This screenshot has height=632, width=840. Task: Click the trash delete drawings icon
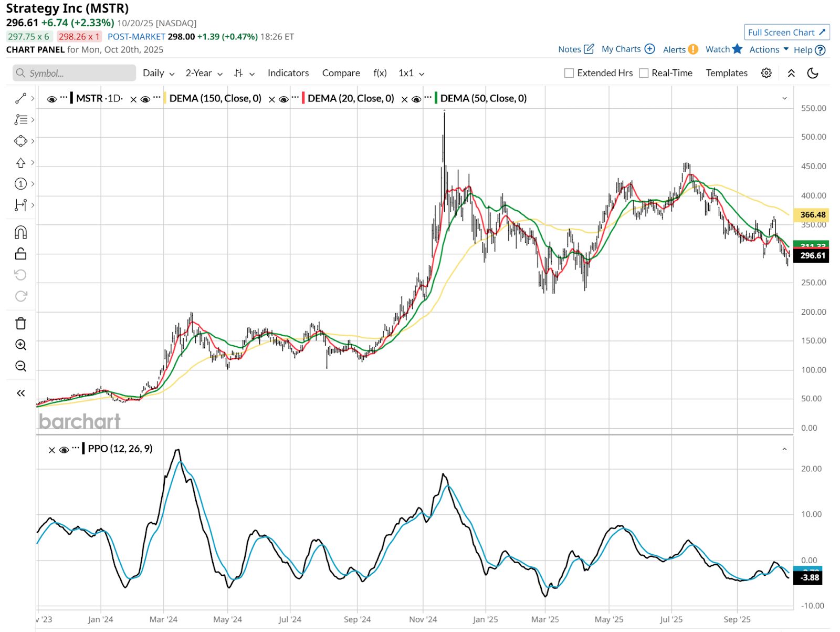20,323
